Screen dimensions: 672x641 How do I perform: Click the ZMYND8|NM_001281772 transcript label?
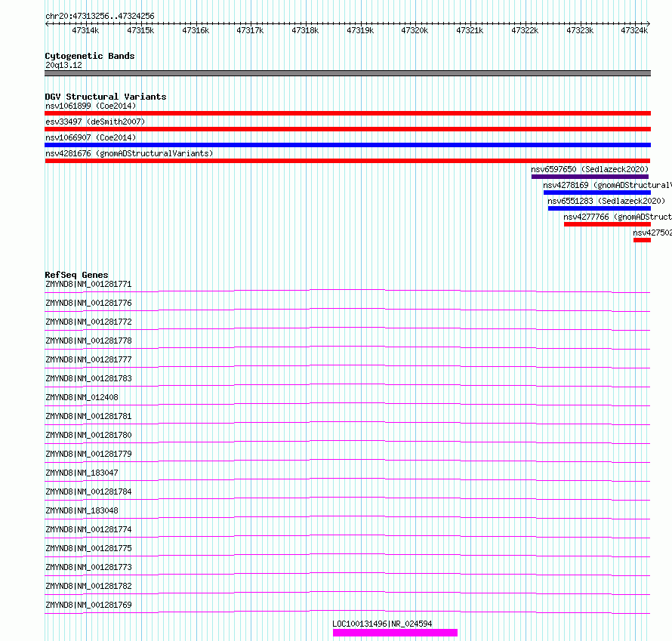[88, 322]
